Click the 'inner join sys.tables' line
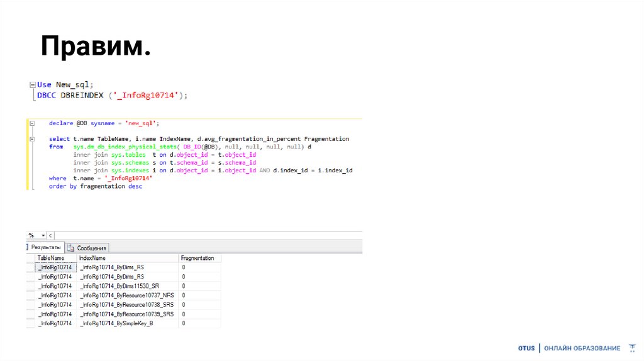Viewport: 644px width, 361px height. (165, 155)
